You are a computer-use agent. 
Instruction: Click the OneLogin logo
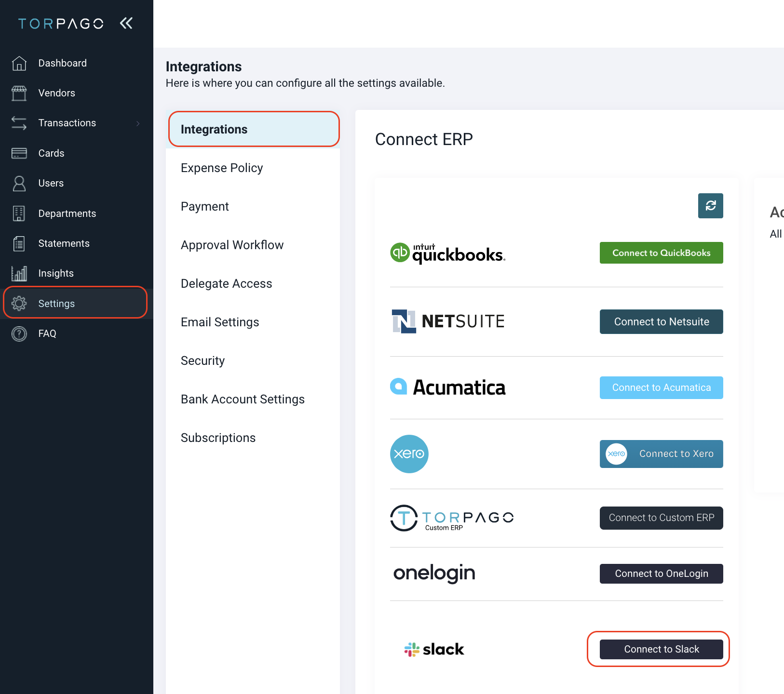434,574
